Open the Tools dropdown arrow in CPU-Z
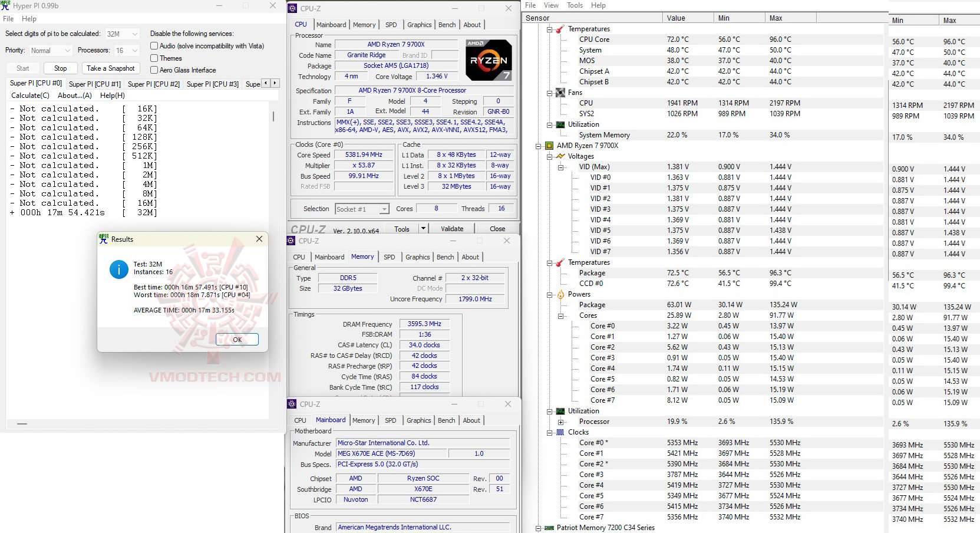980x533 pixels. tap(423, 229)
